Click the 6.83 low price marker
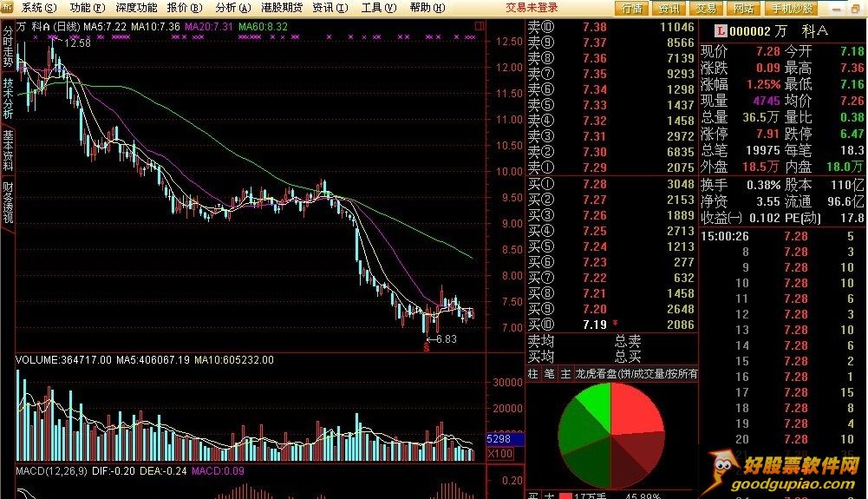The width and height of the screenshot is (868, 499). coord(447,339)
